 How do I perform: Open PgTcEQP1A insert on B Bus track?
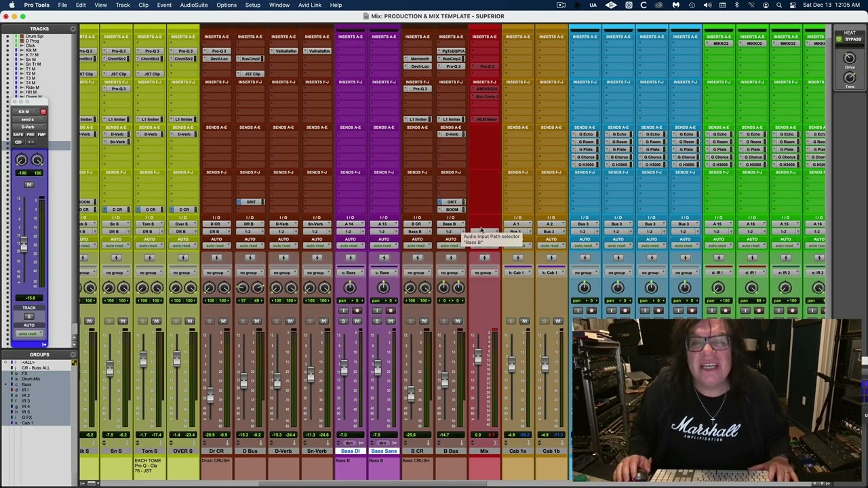click(450, 52)
